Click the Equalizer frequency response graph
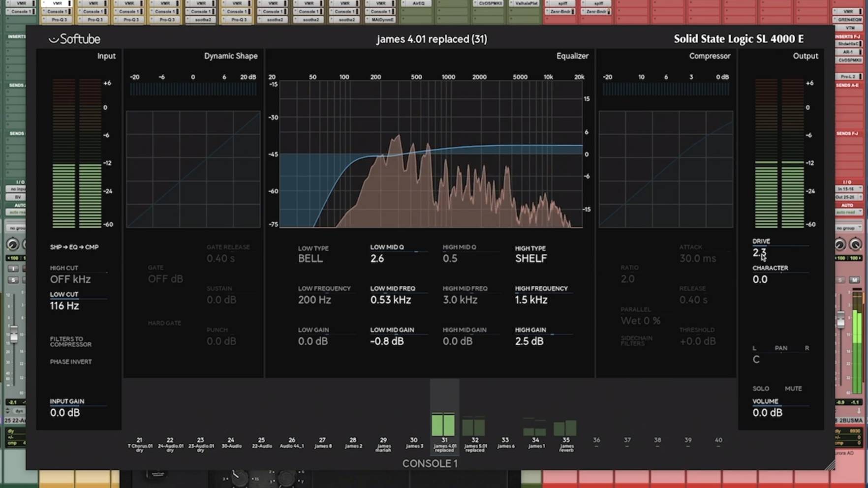868x488 pixels. (x=431, y=154)
